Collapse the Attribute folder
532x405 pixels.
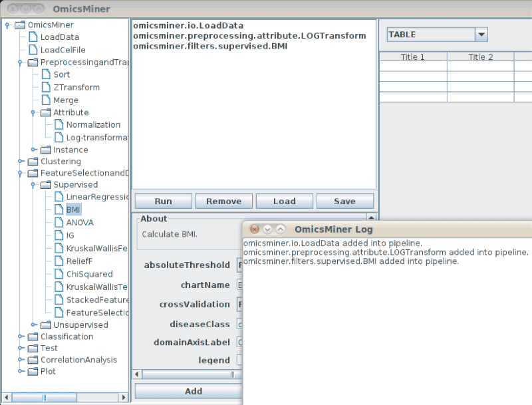33,112
